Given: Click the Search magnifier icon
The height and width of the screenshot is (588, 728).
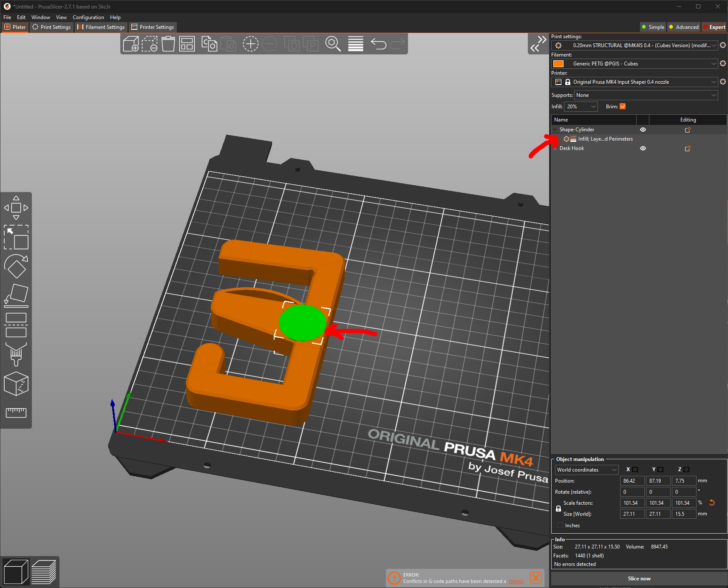Looking at the screenshot, I should coord(333,44).
